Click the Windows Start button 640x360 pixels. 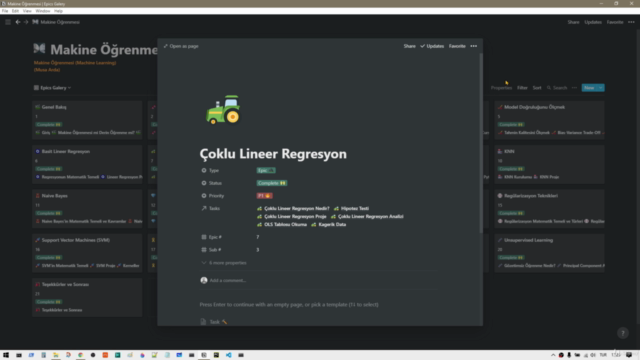(6, 355)
